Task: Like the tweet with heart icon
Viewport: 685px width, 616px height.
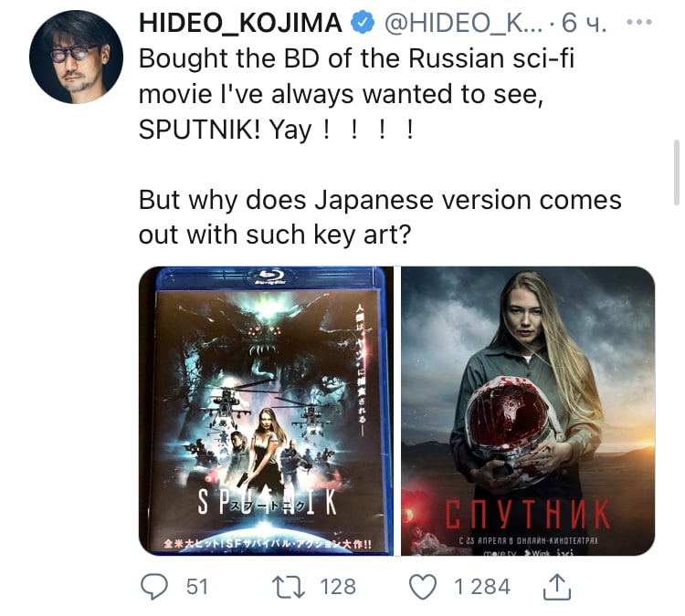Action: 423,586
